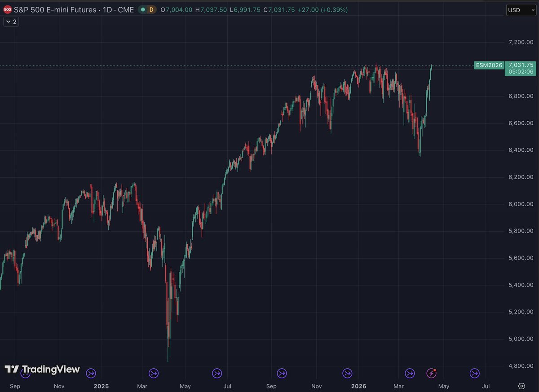Image resolution: width=539 pixels, height=392 pixels.
Task: Click the lightning event icon with red dot
Action: (x=431, y=373)
